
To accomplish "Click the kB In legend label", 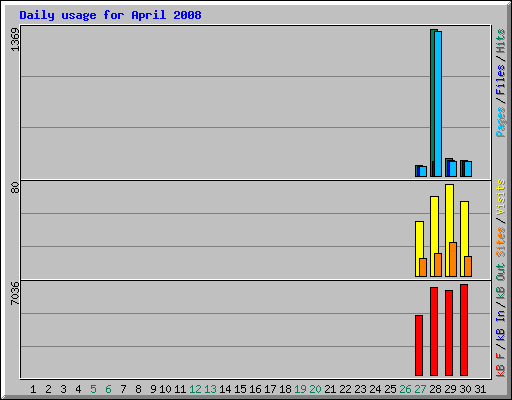I will coord(500,325).
